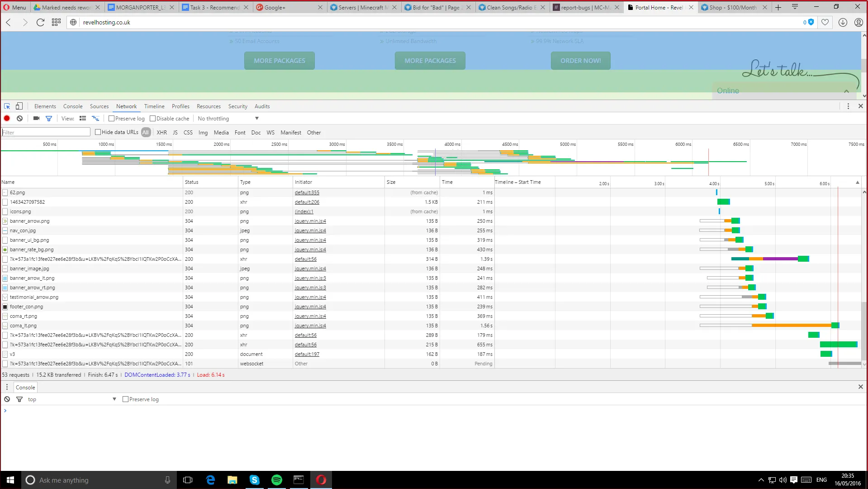This screenshot has height=489, width=868.
Task: Switch to the Sources panel
Action: click(x=99, y=106)
